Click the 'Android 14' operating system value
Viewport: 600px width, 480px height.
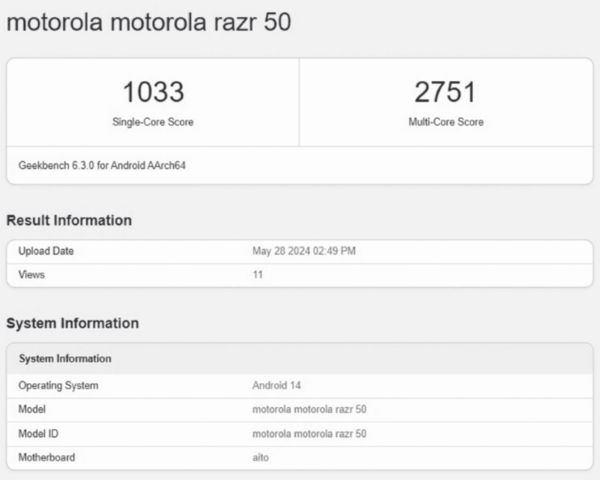(x=276, y=385)
